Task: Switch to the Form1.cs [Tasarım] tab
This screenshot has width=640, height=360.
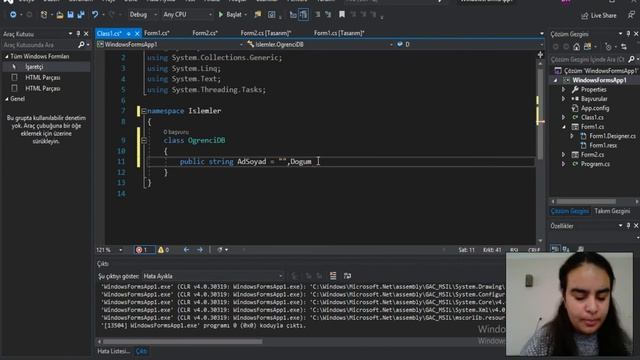Action: 339,33
